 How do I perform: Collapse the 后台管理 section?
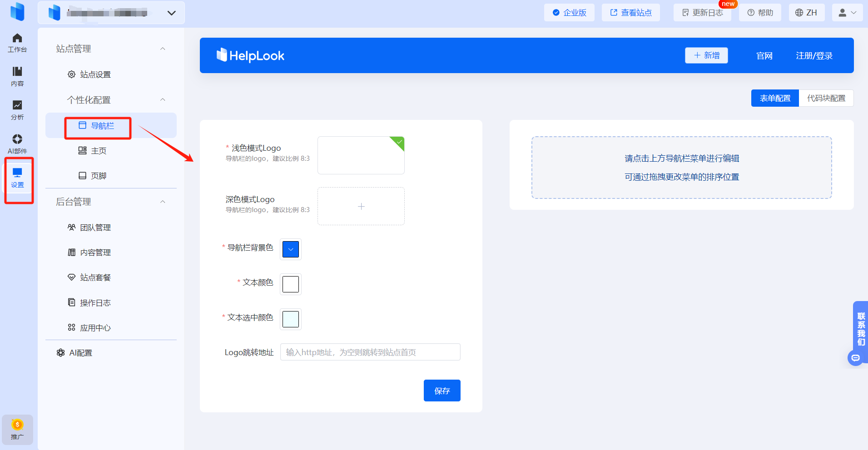[x=163, y=202]
